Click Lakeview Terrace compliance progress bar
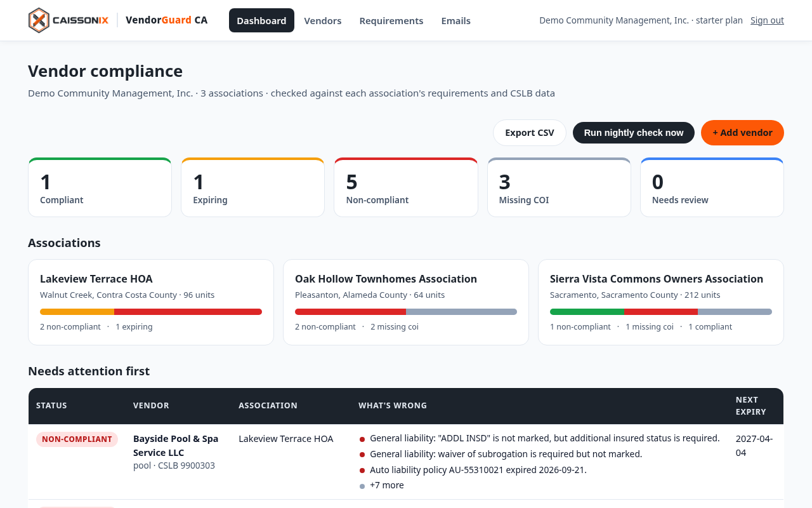812x508 pixels. [x=151, y=312]
